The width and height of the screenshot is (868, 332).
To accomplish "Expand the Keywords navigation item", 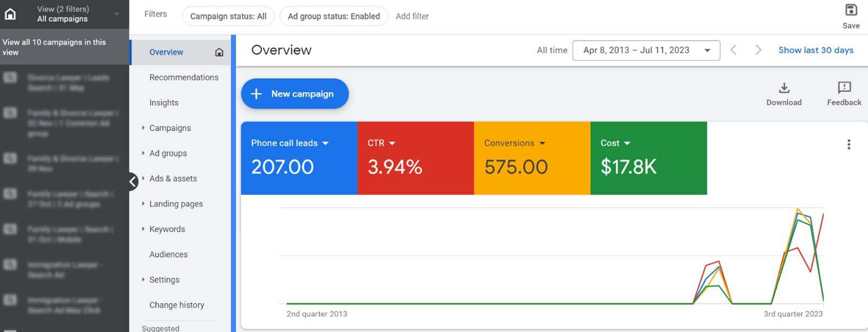I will [143, 229].
